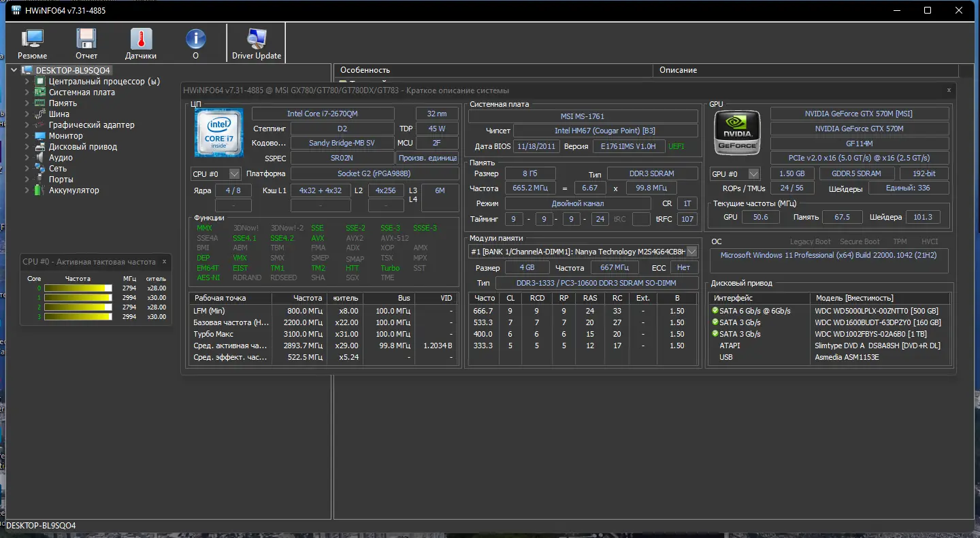
Task: Launch the Driver Update toolbar icon
Action: pyautogui.click(x=257, y=39)
